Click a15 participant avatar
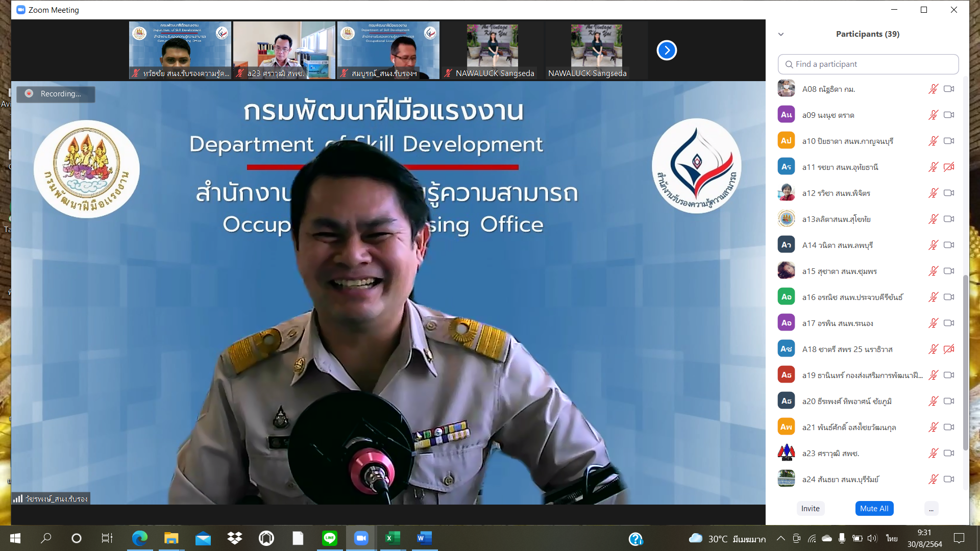980x551 pixels. (786, 271)
